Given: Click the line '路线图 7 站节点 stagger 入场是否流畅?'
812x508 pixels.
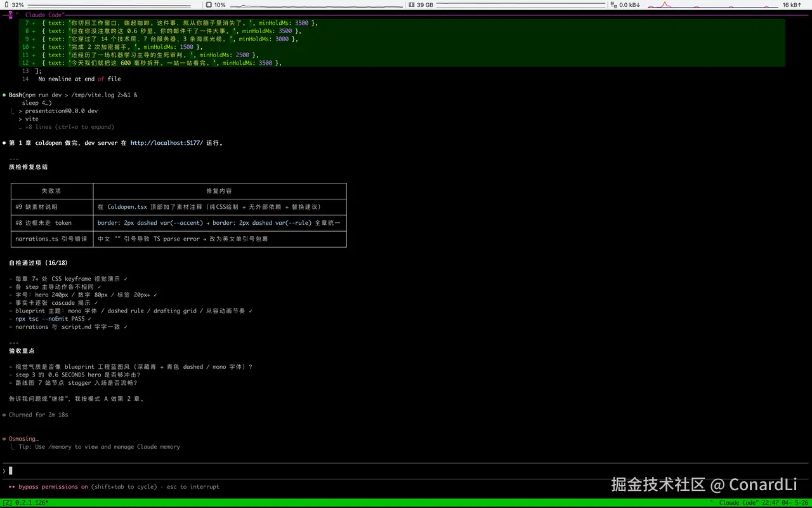Looking at the screenshot, I should click(74, 383).
